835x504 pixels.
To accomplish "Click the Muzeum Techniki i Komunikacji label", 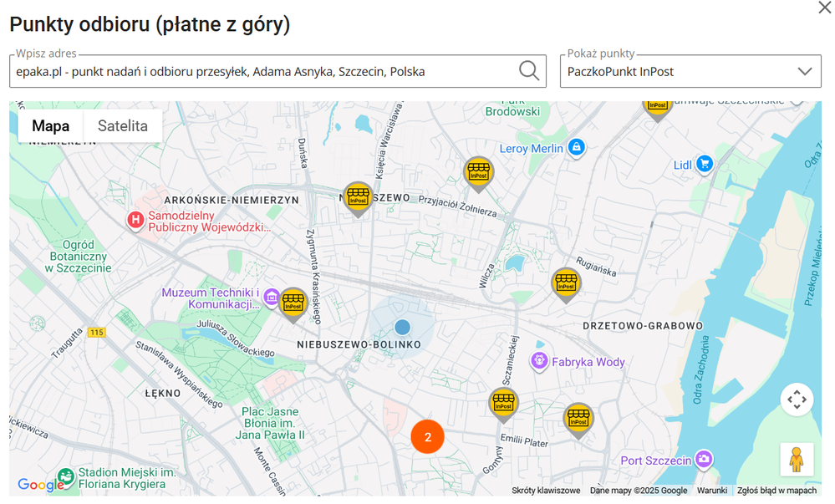I will (211, 298).
